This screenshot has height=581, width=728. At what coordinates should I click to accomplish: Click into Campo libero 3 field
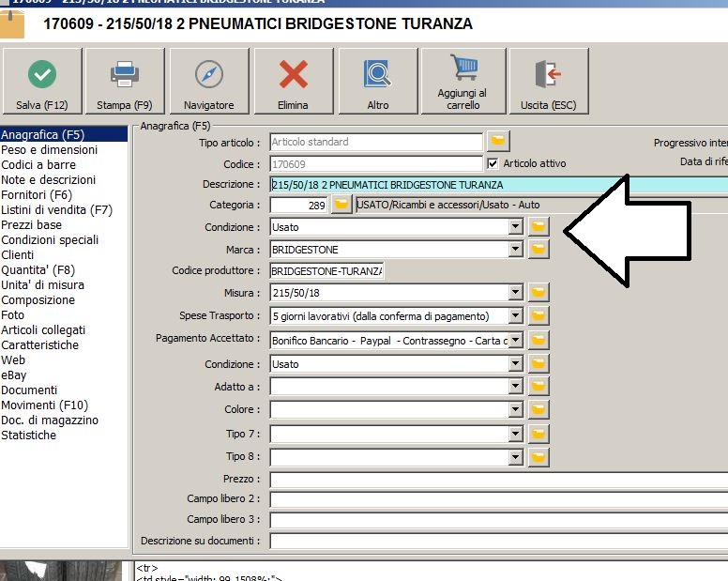tap(499, 520)
